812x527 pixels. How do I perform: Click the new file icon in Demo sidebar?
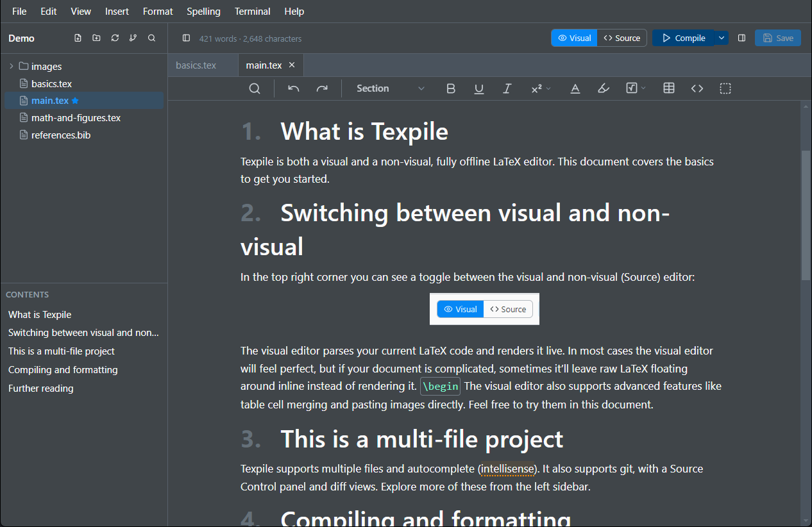tap(78, 38)
